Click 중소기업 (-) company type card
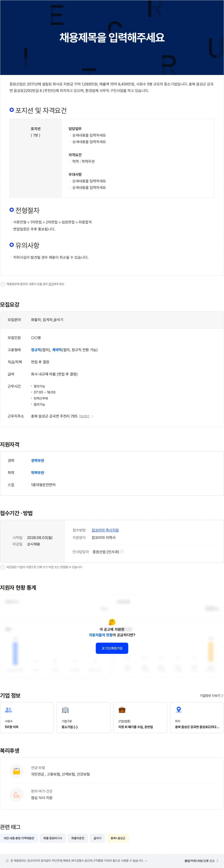The width and height of the screenshot is (224, 868). pyautogui.click(x=84, y=717)
